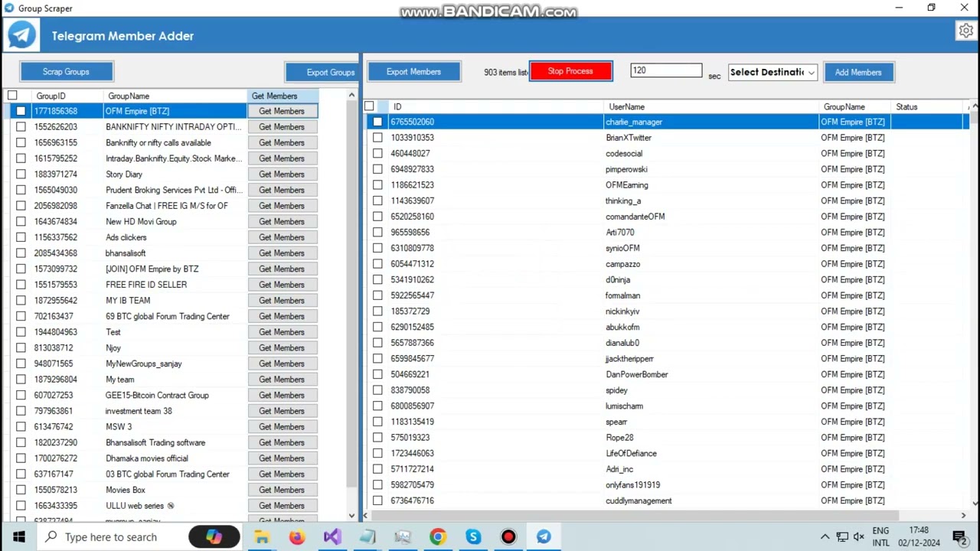980x551 pixels.
Task: Select username comandanteOFM
Action: point(635,217)
